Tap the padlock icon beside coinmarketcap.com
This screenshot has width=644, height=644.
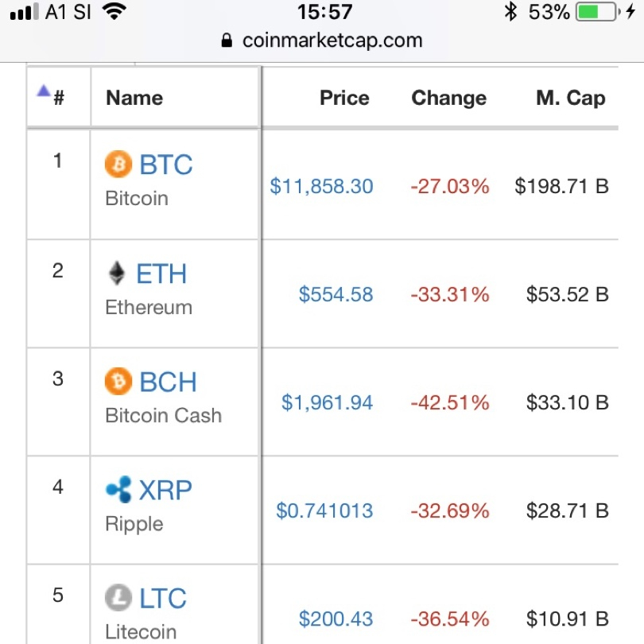click(x=227, y=41)
